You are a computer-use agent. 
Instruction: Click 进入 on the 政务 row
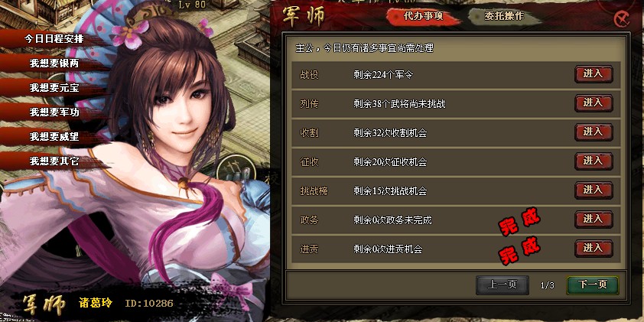tap(594, 220)
